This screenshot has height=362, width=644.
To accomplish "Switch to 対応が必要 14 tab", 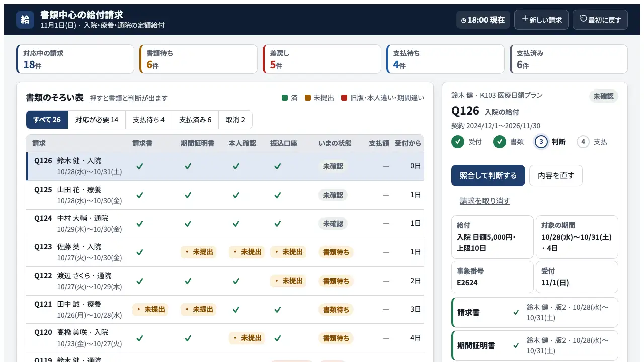I will [97, 120].
